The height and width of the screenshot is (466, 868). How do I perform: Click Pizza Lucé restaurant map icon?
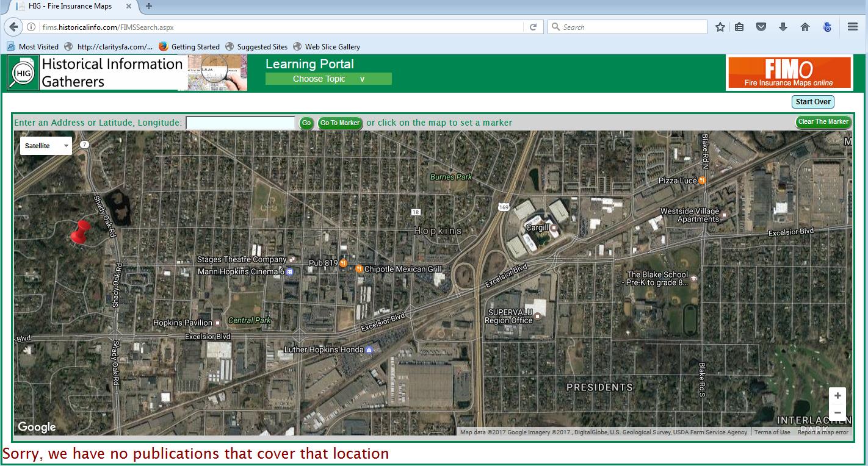703,181
